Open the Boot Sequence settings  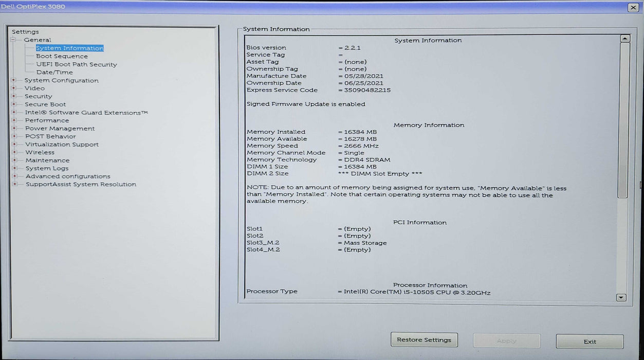(62, 57)
